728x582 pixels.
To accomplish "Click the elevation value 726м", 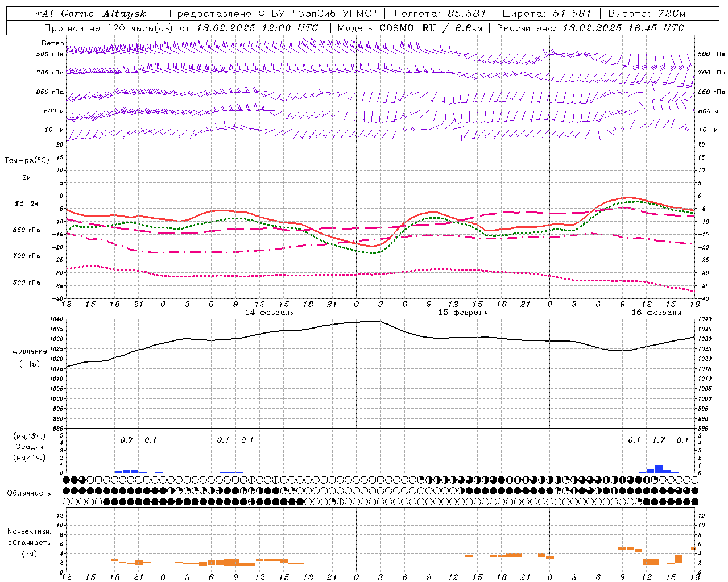I will point(671,14).
